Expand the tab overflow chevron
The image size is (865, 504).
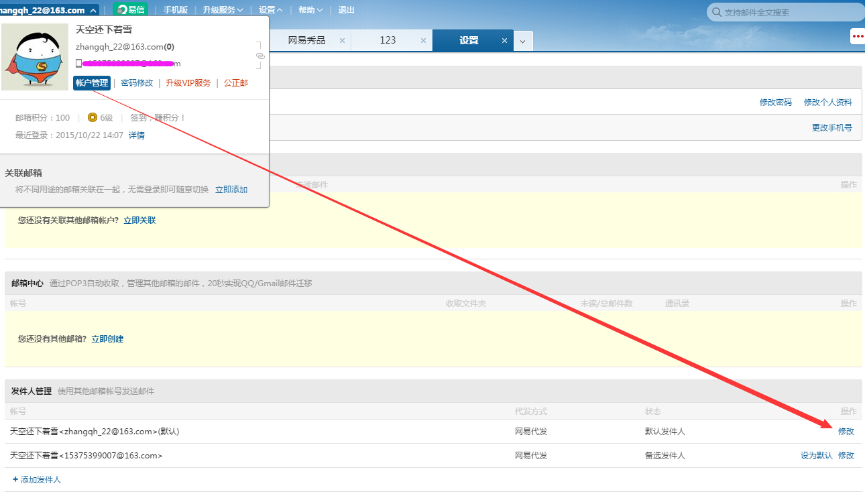[x=523, y=42]
